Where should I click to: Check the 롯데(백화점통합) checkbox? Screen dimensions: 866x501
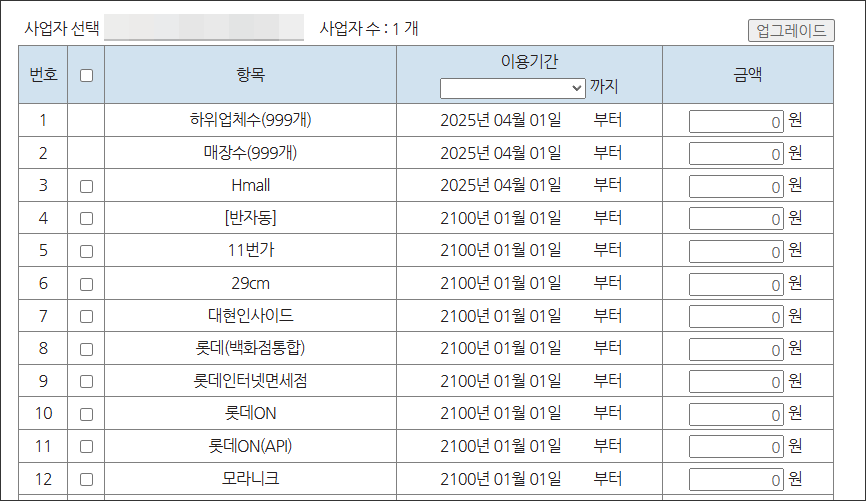tap(86, 349)
